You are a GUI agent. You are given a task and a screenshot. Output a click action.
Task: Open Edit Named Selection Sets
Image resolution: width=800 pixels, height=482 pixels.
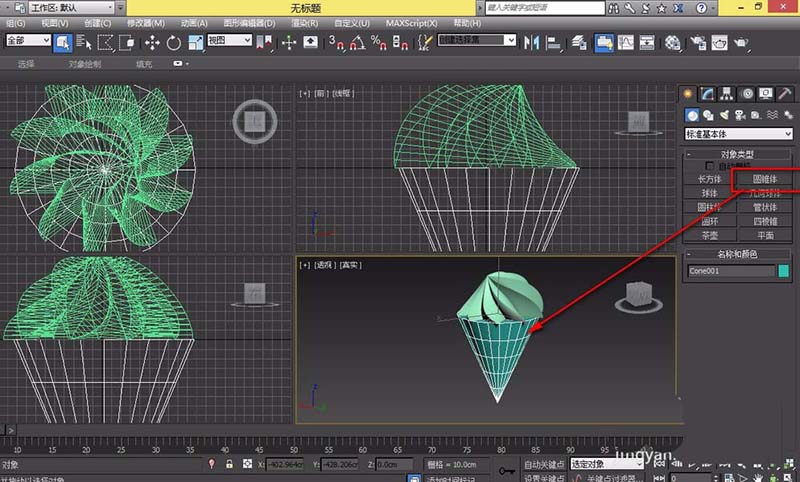click(x=424, y=42)
